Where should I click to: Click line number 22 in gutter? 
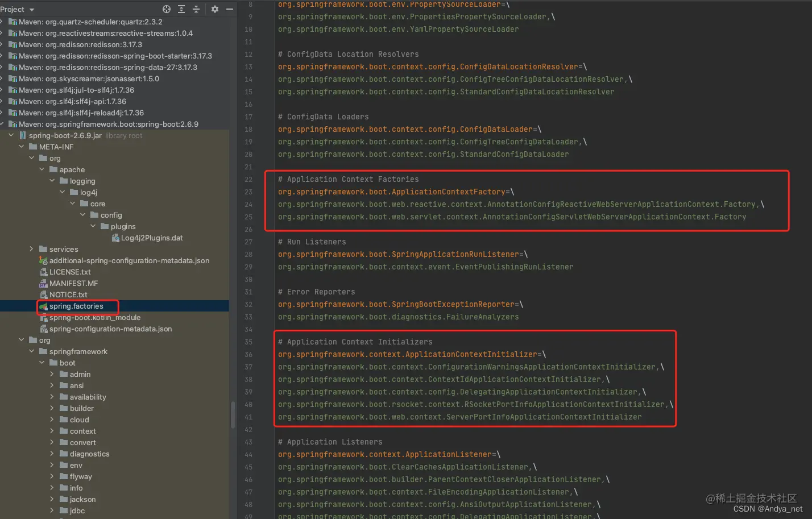pyautogui.click(x=248, y=179)
